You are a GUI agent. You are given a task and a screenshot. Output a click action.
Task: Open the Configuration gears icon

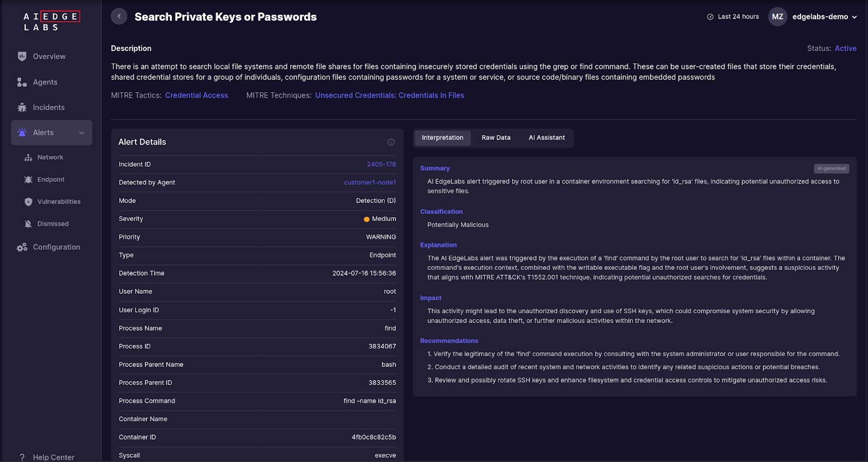22,247
